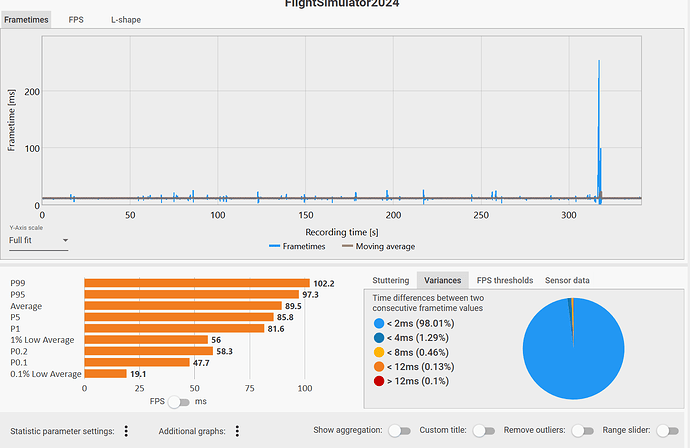Screen dimensions: 690x448
Task: Select the Stuttering tab
Action: (x=391, y=280)
